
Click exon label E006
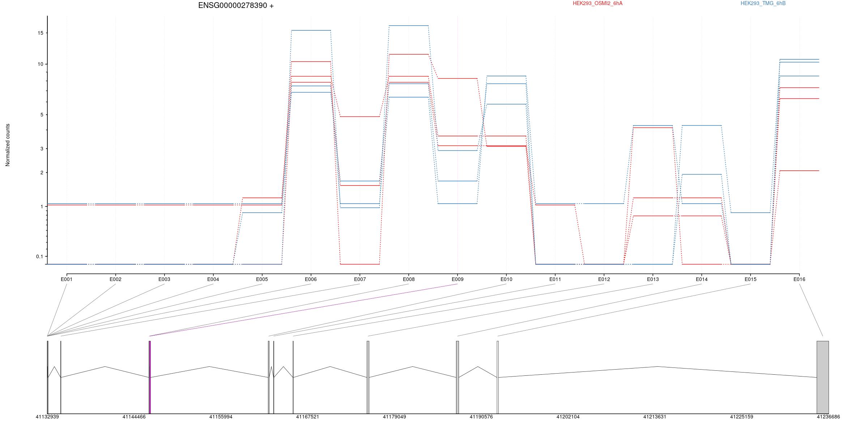[311, 279]
